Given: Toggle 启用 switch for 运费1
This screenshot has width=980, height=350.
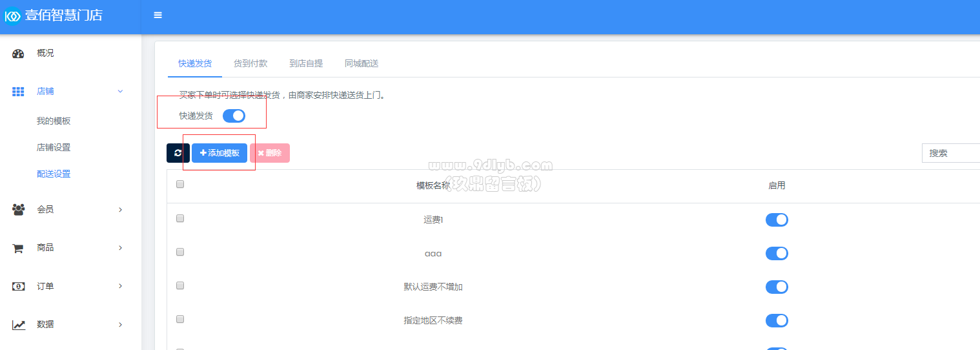Looking at the screenshot, I should 777,220.
